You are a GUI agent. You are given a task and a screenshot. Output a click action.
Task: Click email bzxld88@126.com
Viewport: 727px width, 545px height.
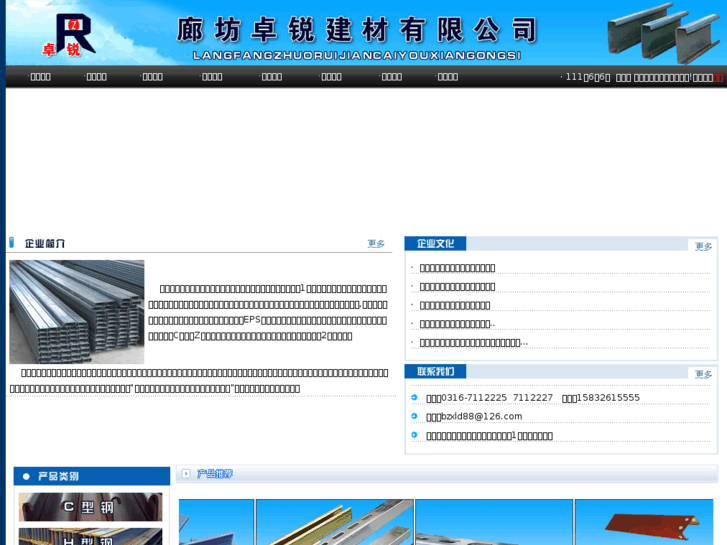tap(481, 417)
